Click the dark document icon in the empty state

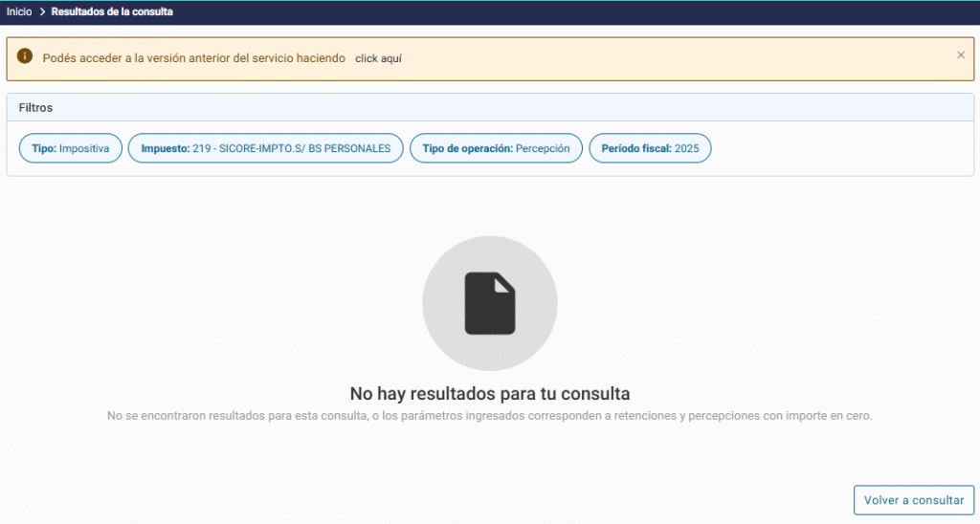coord(490,303)
